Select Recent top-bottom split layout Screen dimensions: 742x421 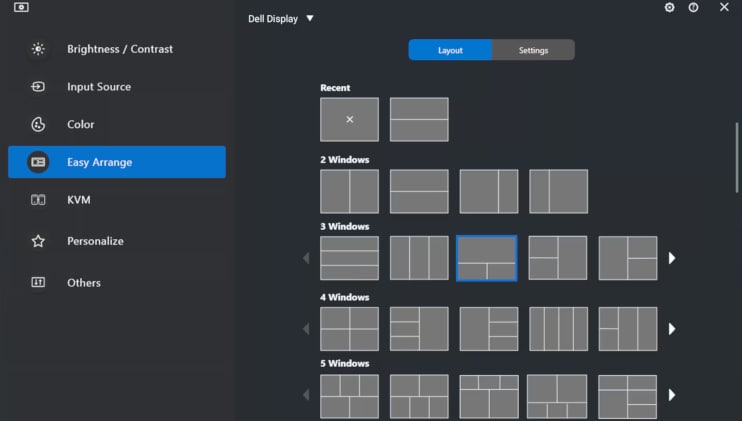[419, 120]
